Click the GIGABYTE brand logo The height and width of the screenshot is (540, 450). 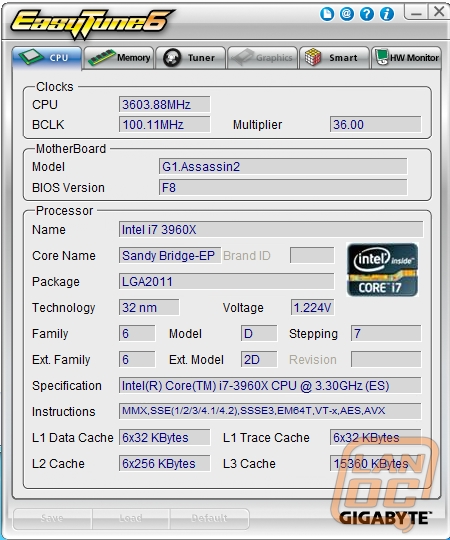point(385,518)
